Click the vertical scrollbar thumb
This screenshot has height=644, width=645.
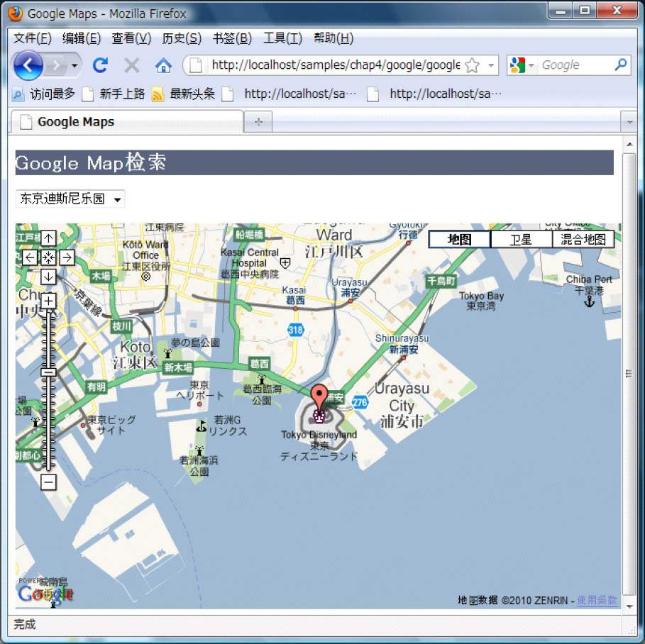pos(629,373)
